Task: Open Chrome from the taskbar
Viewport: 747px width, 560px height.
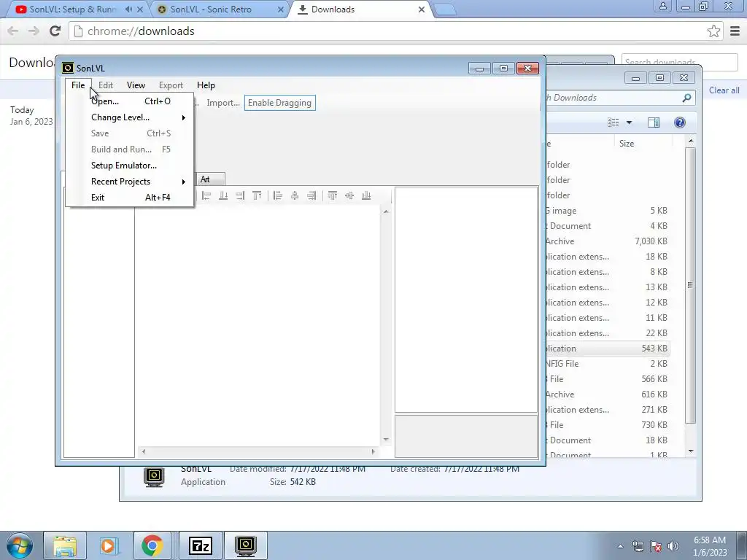Action: [152, 545]
